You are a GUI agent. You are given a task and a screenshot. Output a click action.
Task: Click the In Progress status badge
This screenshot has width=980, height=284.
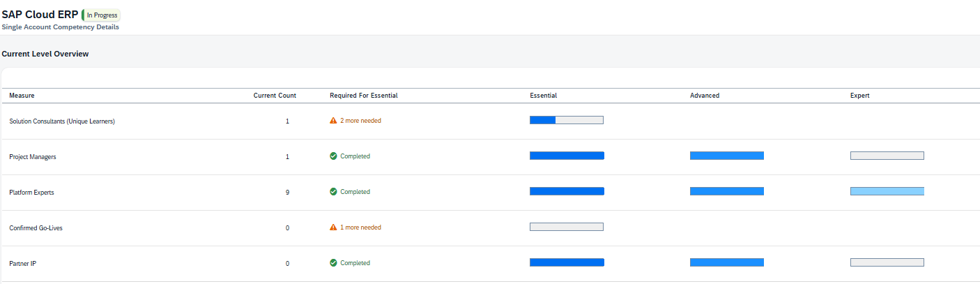pyautogui.click(x=101, y=15)
